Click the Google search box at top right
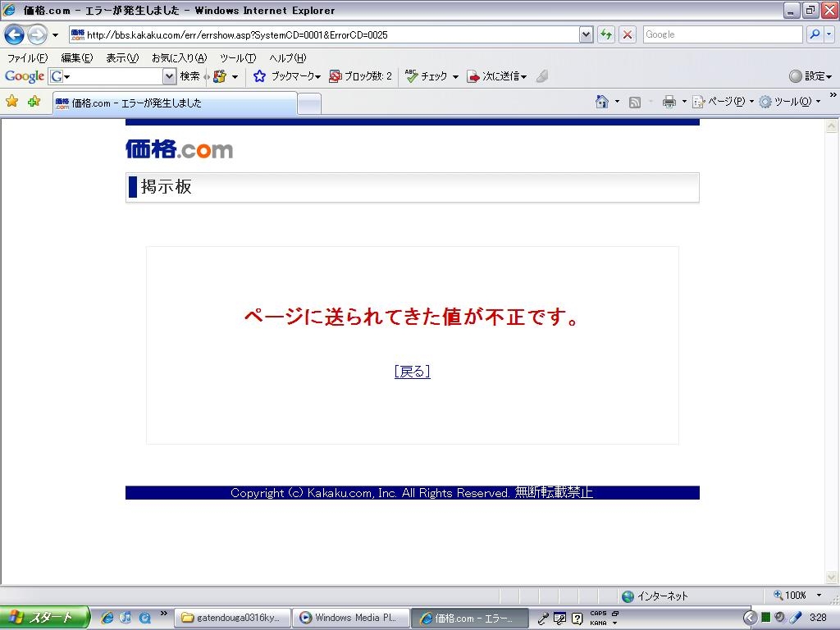 (x=722, y=34)
